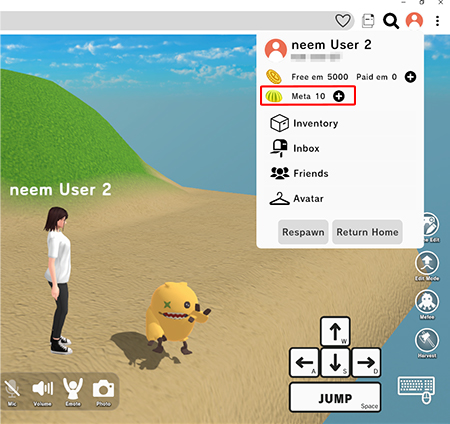Screen dimensions: 450x424
Task: Click the female avatar character
Action: point(58,280)
